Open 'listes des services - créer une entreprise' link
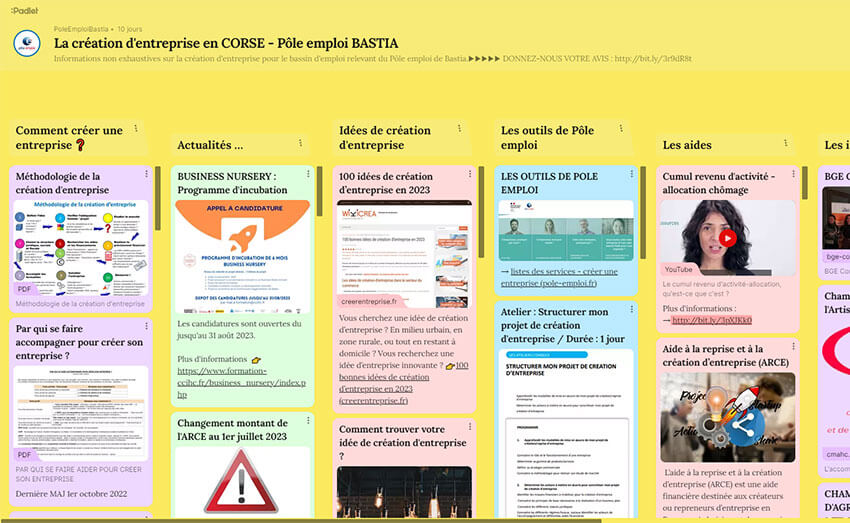This screenshot has height=523, width=850. tap(559, 277)
